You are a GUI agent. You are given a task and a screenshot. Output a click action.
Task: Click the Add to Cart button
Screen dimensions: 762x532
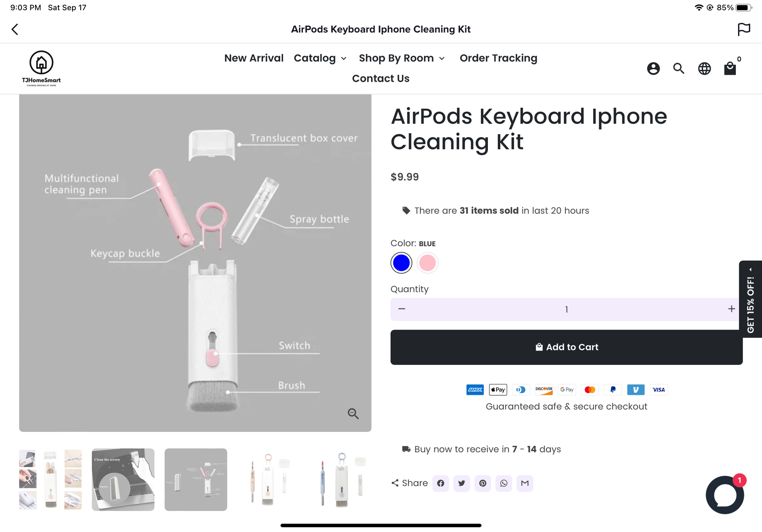tap(566, 347)
